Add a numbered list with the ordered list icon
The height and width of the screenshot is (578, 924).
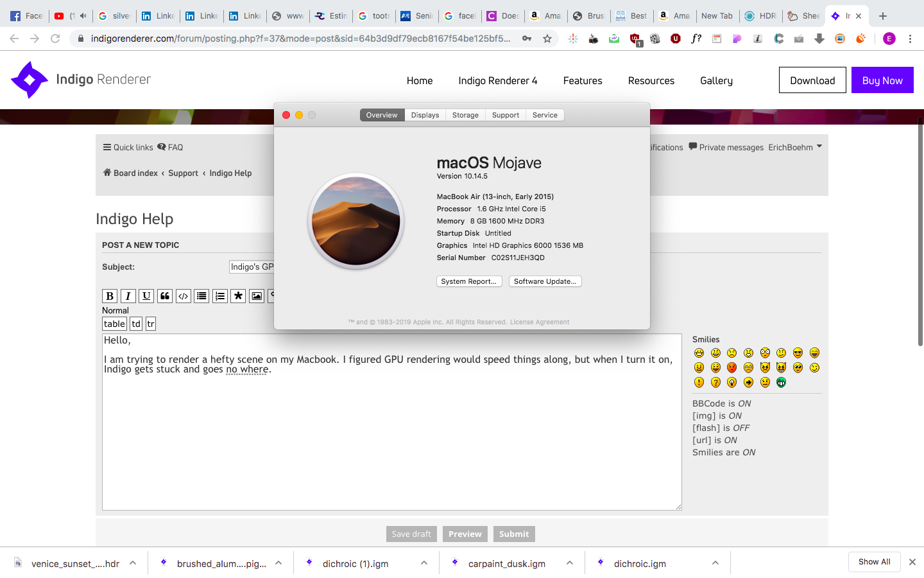[220, 296]
